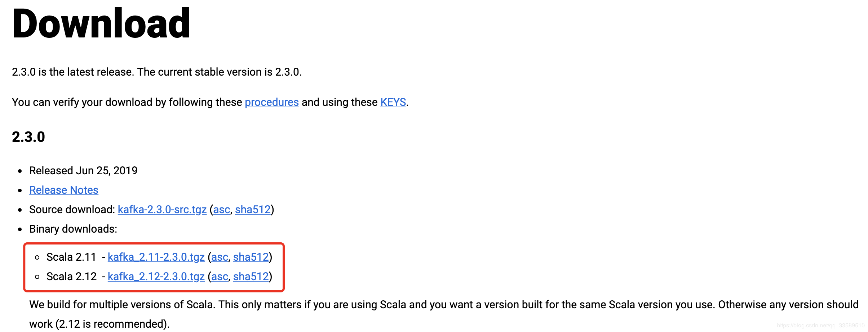868x332 pixels.
Task: Click the 2.3.0 version section heading
Action: 28,137
